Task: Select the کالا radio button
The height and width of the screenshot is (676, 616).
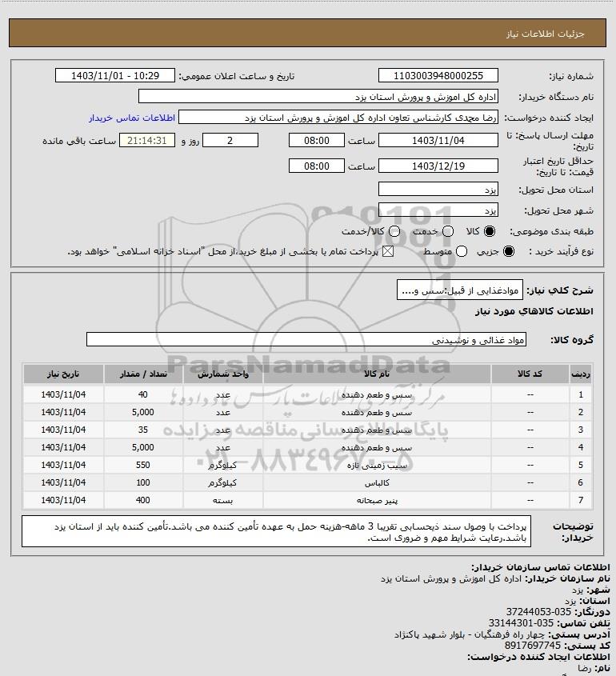Action: [x=490, y=231]
